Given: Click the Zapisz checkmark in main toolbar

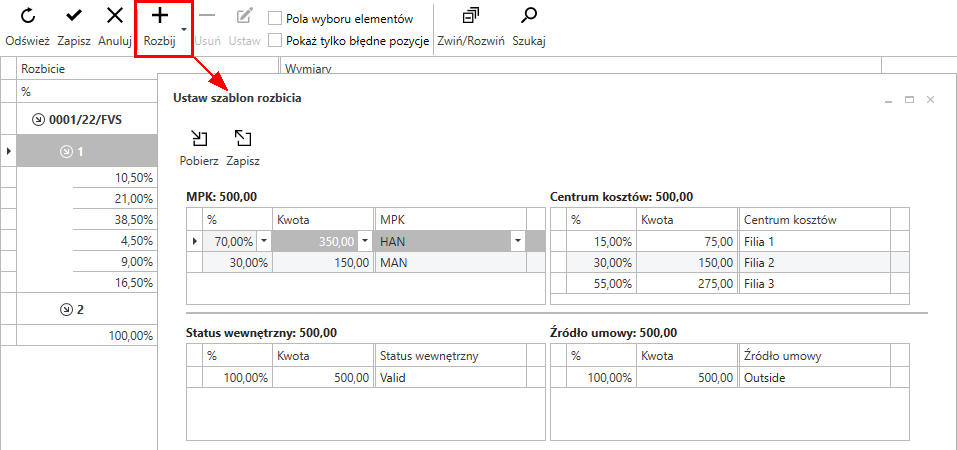Looking at the screenshot, I should click(x=74, y=15).
